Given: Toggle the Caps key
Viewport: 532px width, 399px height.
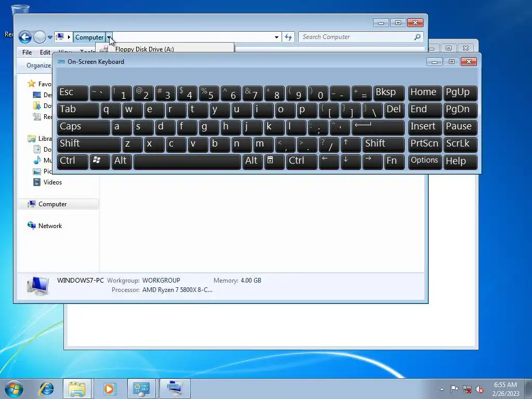Looking at the screenshot, I should coord(84,127).
